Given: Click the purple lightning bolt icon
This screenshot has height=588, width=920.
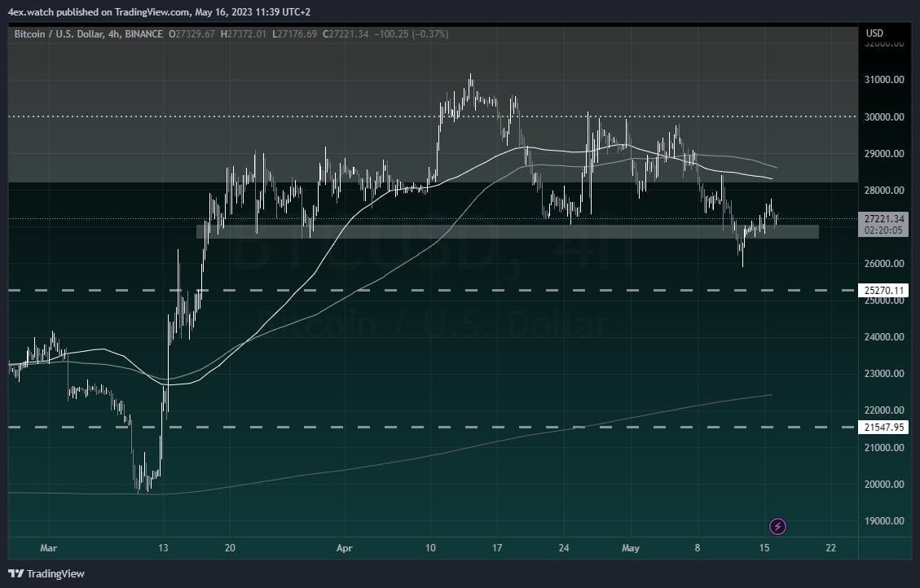Looking at the screenshot, I should point(777,526).
